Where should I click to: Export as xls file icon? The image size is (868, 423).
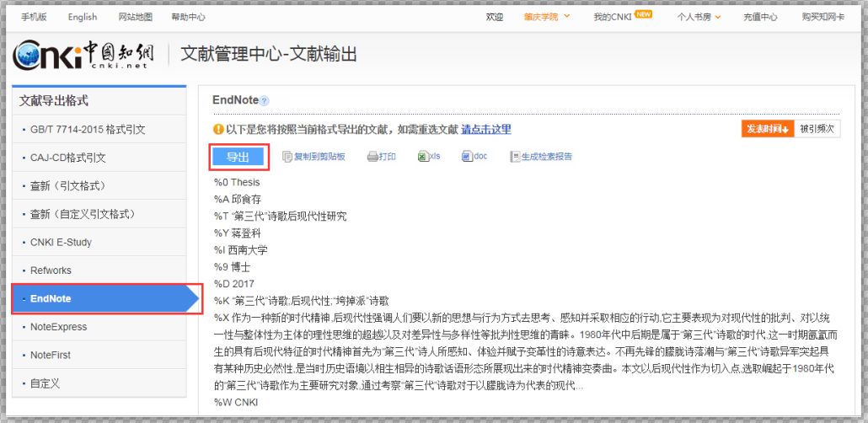click(x=423, y=157)
